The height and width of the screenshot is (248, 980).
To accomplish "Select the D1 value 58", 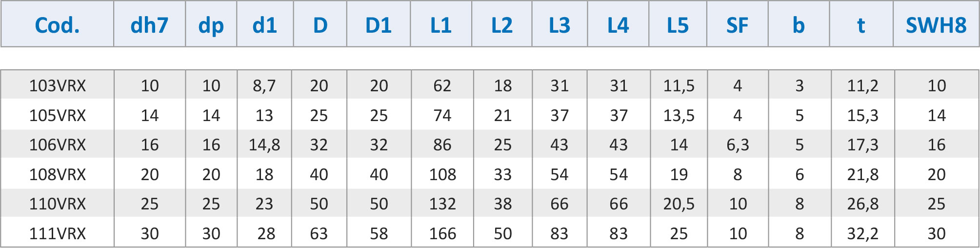I will pos(379,233).
